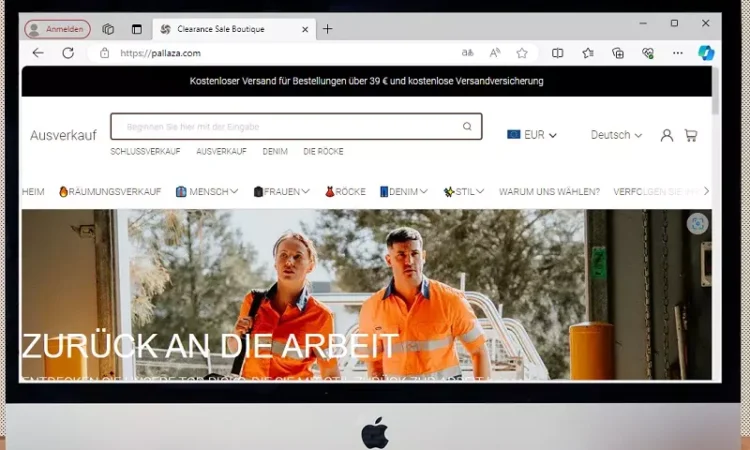Open RÄUMUNGSVERKAUF menu item
This screenshot has height=450, width=750.
(110, 192)
